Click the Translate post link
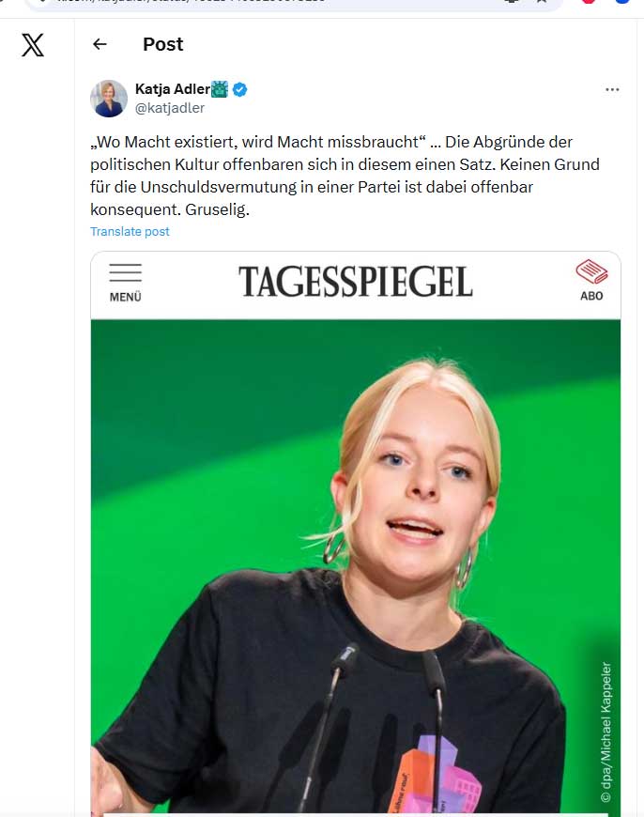 130,231
